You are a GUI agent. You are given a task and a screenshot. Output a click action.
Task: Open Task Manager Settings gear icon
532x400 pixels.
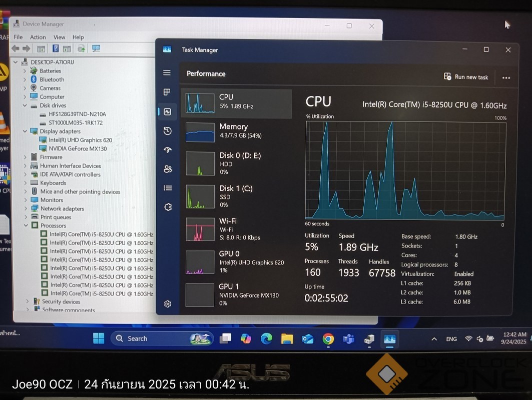click(x=167, y=303)
